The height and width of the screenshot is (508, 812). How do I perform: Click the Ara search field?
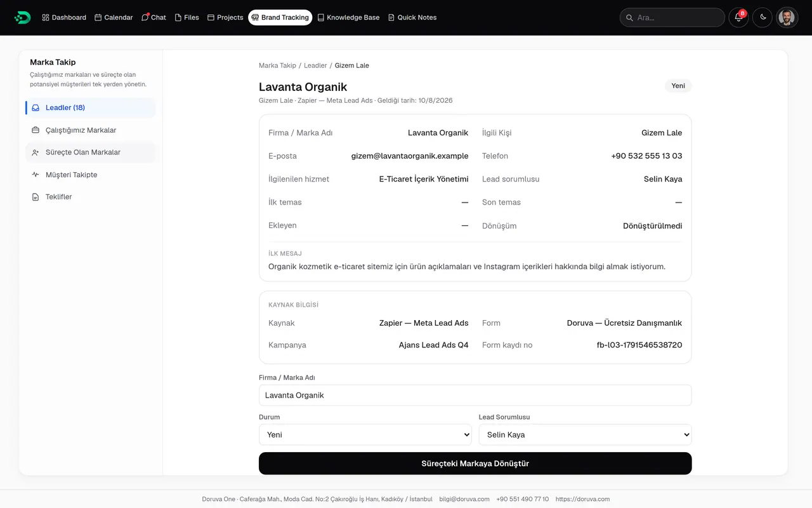(x=672, y=18)
